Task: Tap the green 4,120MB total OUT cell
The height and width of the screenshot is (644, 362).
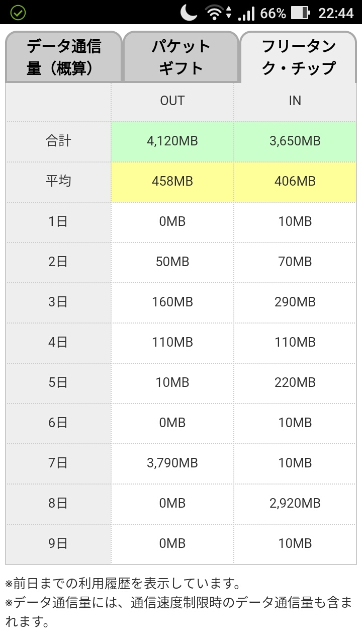Action: coord(172,141)
